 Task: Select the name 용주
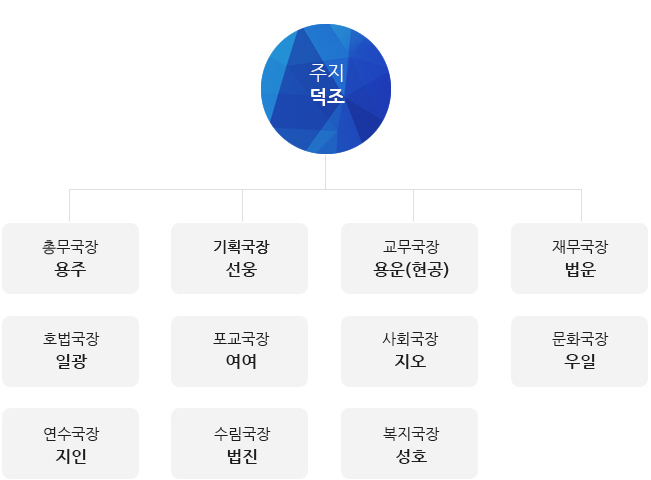click(x=71, y=269)
